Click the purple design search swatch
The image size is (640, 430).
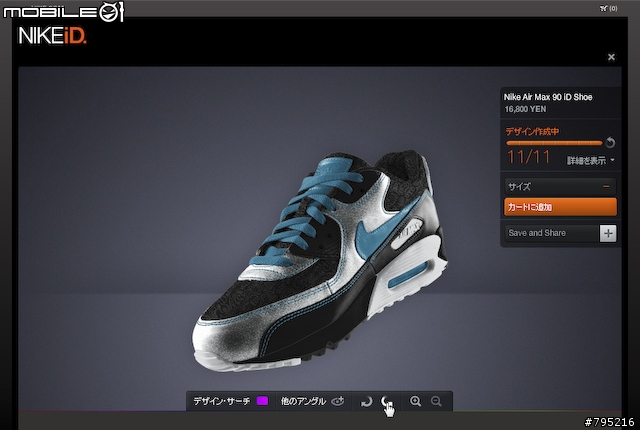coord(262,401)
